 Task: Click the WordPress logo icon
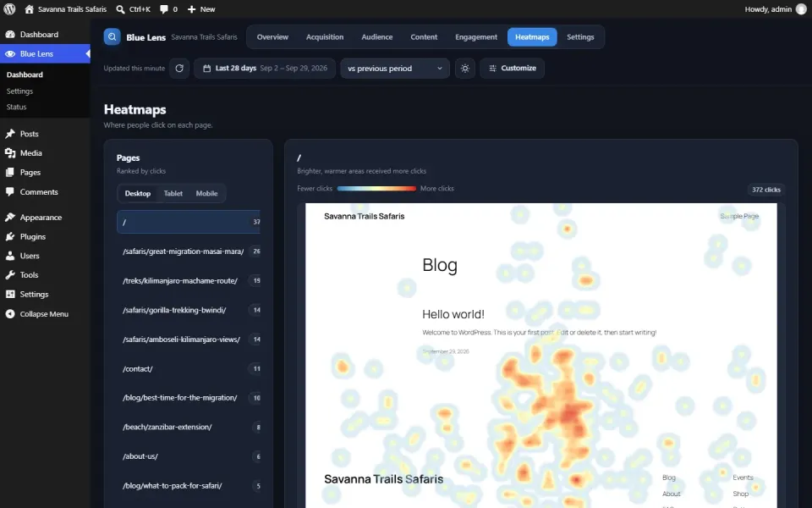coord(9,9)
